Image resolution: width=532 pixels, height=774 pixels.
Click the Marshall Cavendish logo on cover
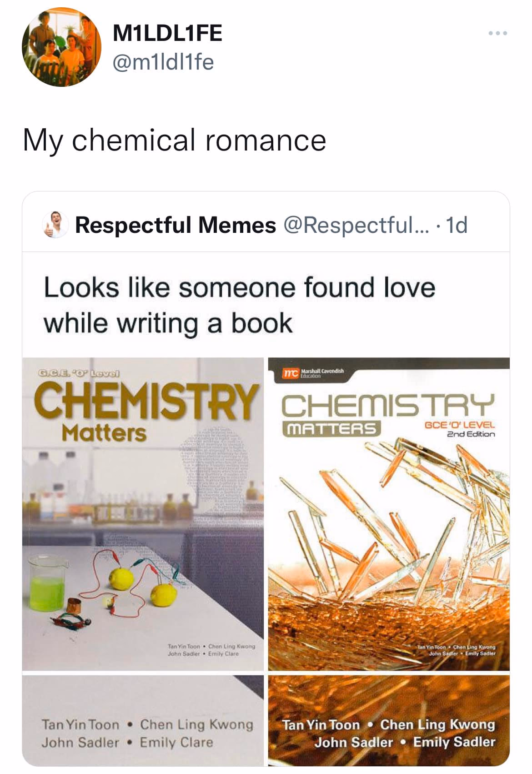coord(313,373)
